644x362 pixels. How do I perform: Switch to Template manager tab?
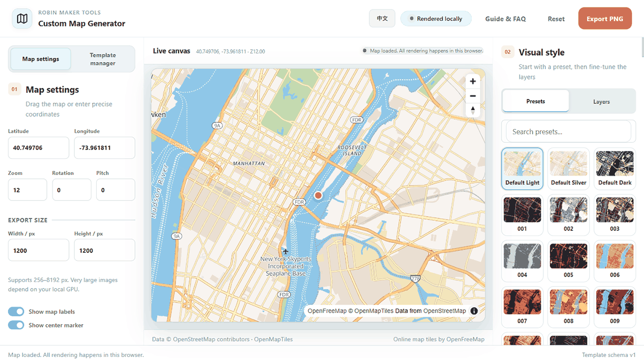point(103,59)
